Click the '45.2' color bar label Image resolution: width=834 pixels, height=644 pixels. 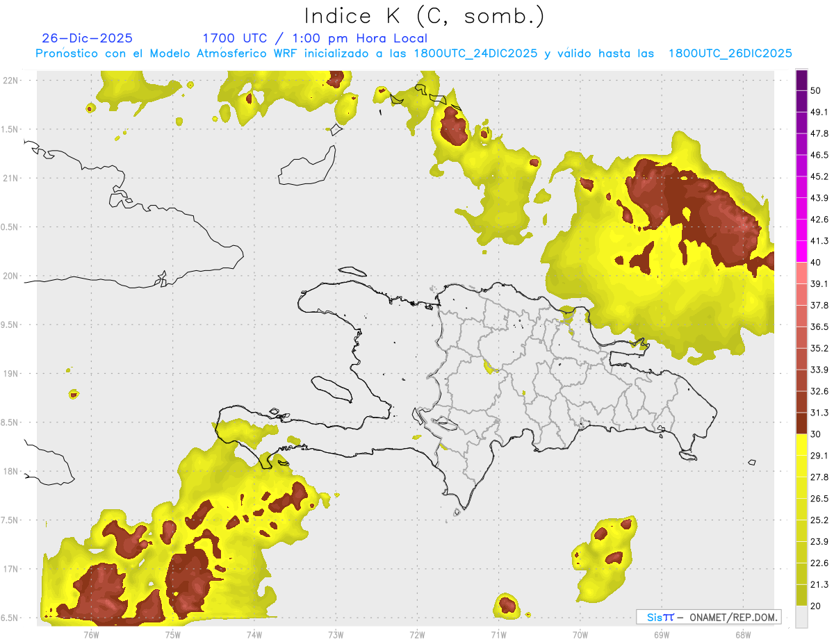pos(819,176)
